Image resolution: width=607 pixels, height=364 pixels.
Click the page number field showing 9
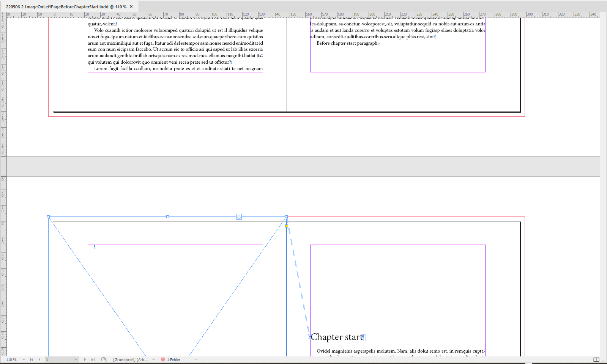click(59, 359)
